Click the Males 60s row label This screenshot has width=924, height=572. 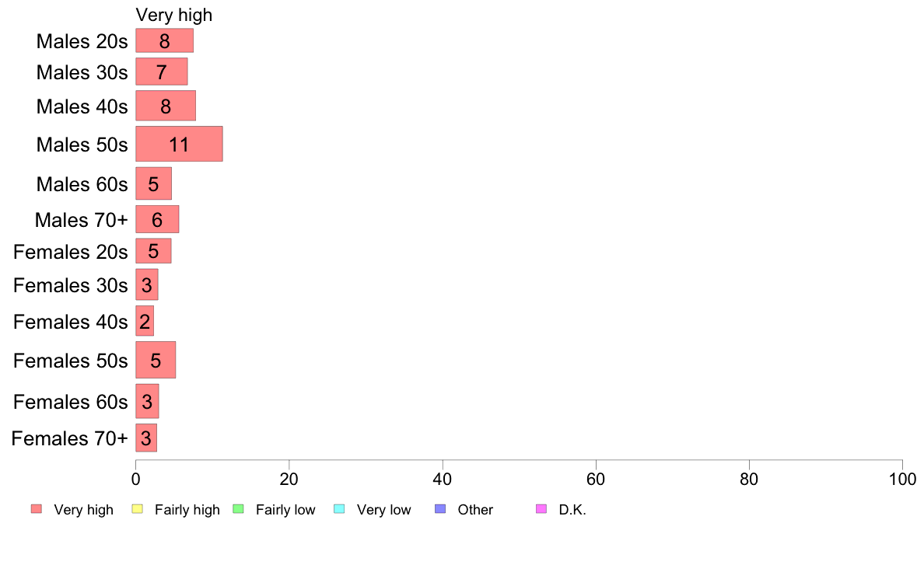(82, 183)
